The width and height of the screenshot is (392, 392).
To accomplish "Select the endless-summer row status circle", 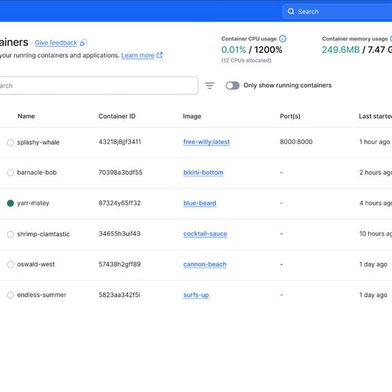I will pos(10,295).
